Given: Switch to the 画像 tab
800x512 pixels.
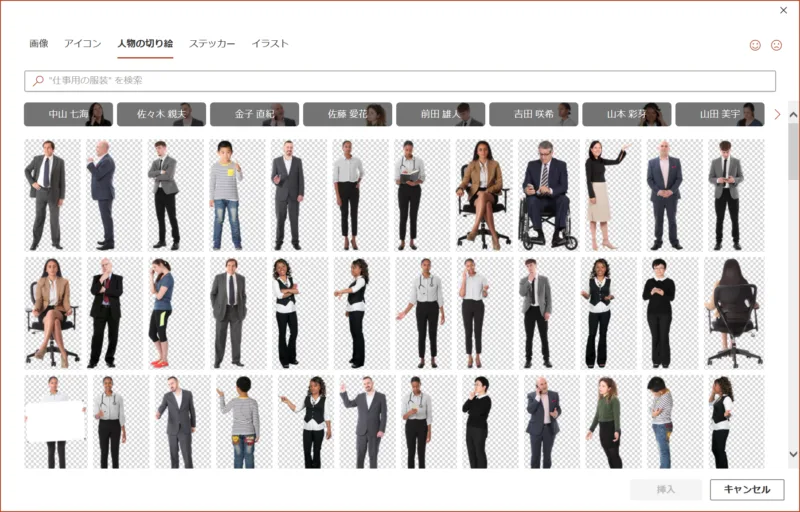Looking at the screenshot, I should pos(39,43).
